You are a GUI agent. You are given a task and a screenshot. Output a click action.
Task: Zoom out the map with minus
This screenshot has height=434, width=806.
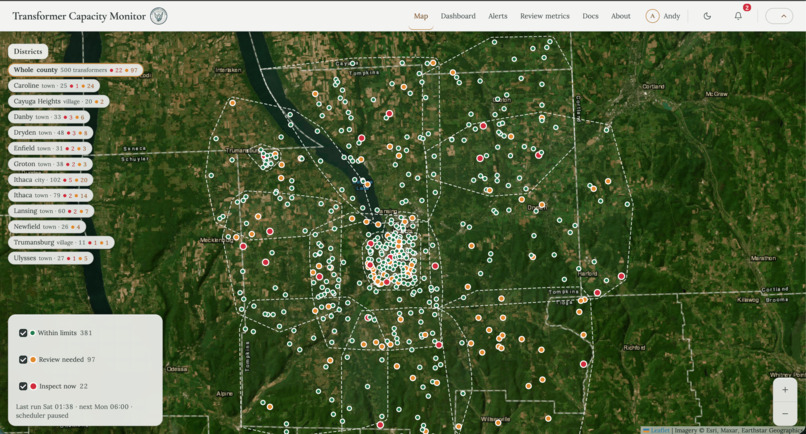(785, 413)
